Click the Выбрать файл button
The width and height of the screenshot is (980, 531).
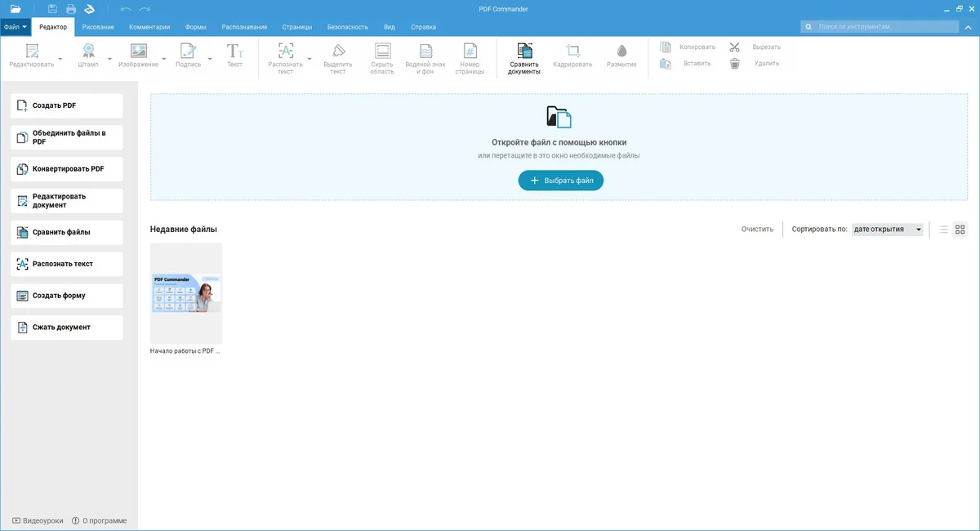(560, 181)
